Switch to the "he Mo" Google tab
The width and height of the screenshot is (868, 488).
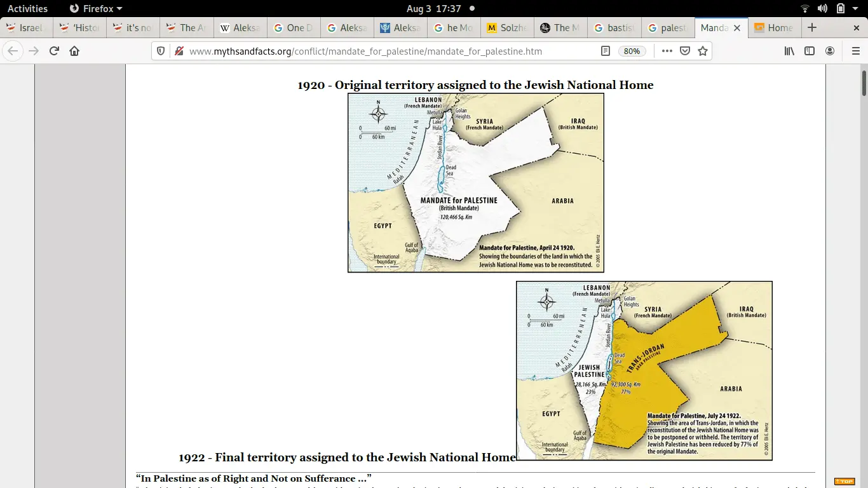coord(453,28)
